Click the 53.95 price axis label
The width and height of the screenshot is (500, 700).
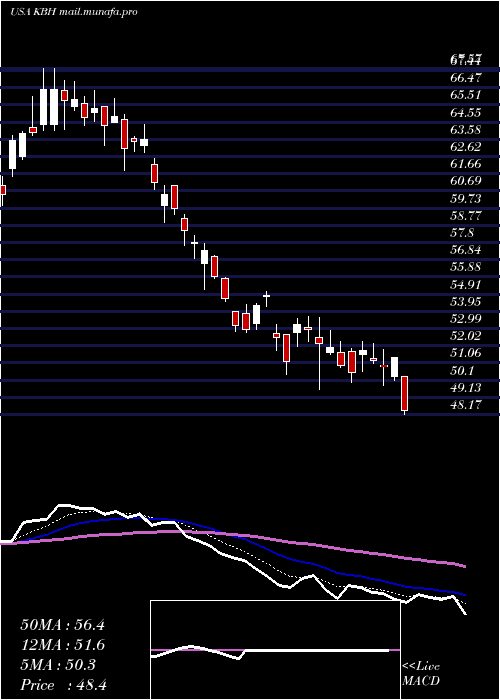(x=465, y=302)
